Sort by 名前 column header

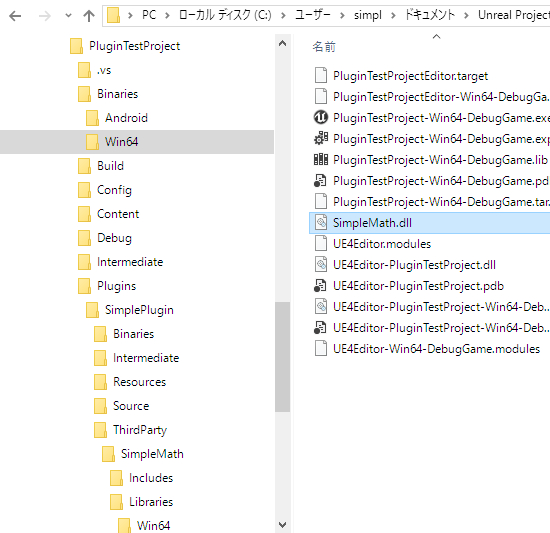tap(324, 46)
